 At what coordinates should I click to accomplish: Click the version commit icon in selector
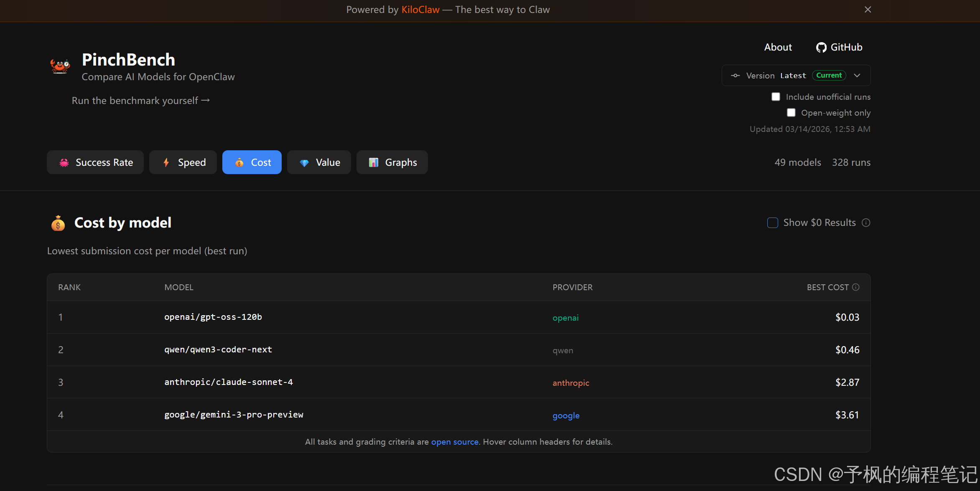pyautogui.click(x=735, y=76)
